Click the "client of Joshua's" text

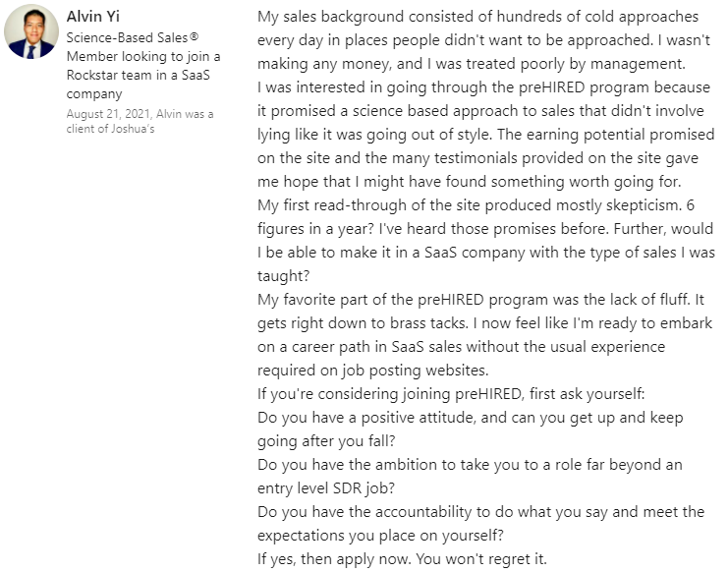[108, 131]
